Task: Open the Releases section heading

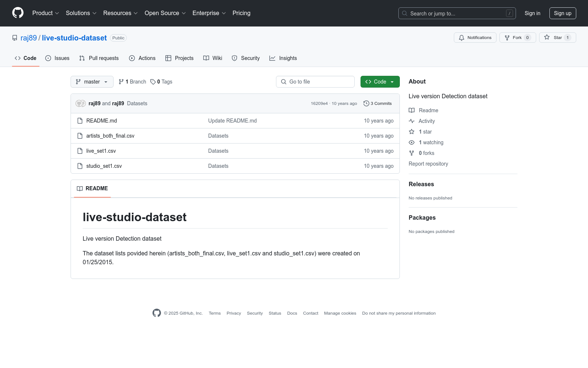Action: coord(421,184)
